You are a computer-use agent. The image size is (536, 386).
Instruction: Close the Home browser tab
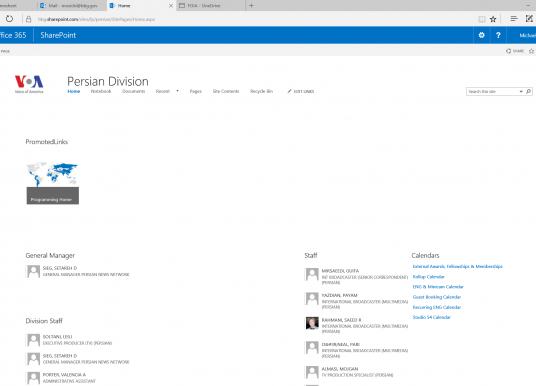pyautogui.click(x=171, y=6)
